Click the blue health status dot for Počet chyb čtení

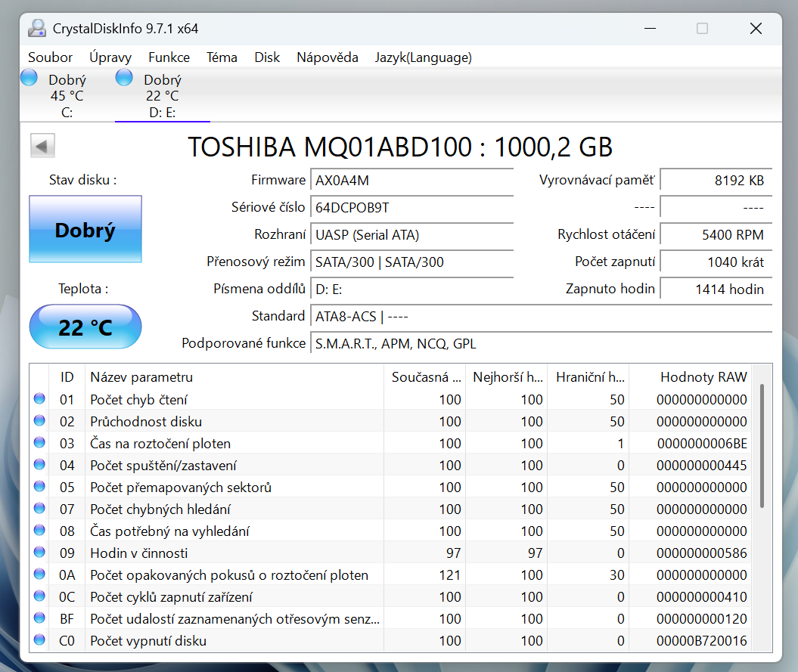39,399
